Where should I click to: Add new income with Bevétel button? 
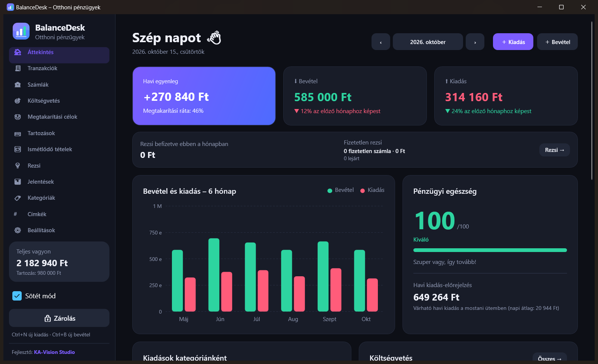557,42
